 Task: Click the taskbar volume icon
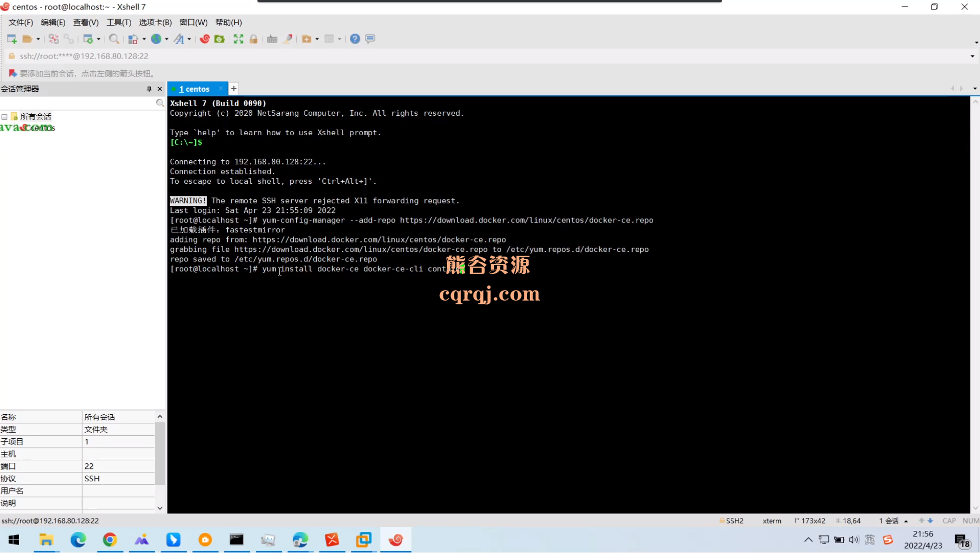pyautogui.click(x=854, y=540)
